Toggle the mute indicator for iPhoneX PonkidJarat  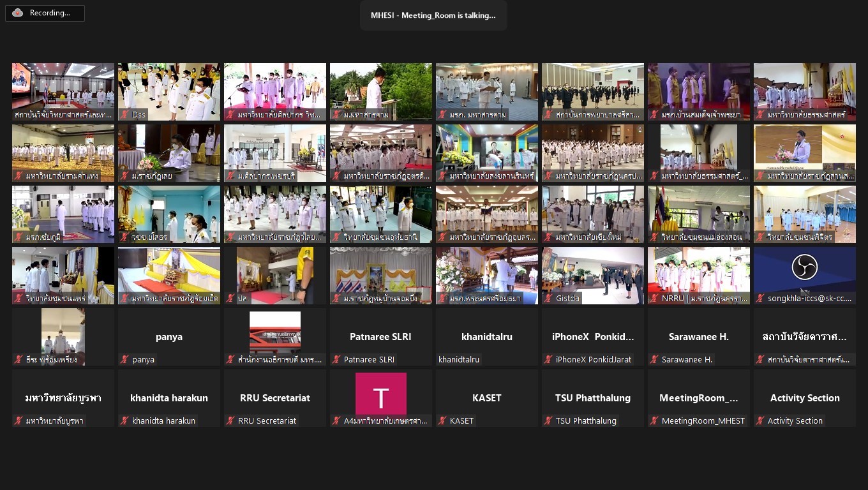tap(548, 359)
